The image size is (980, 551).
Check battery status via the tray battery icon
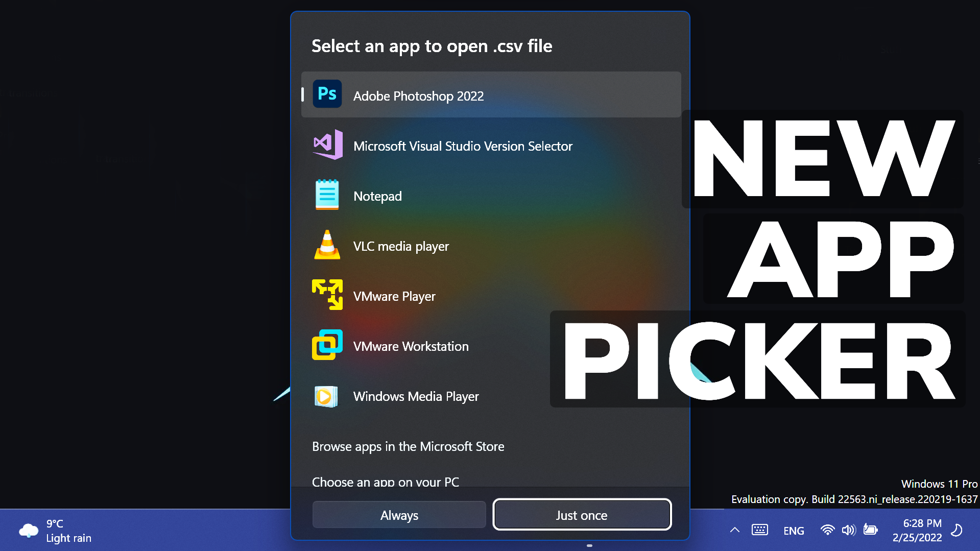pos(870,531)
